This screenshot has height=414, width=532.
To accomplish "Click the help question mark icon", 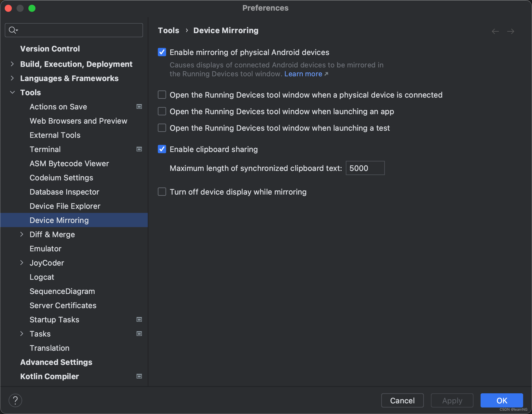I will [x=15, y=400].
